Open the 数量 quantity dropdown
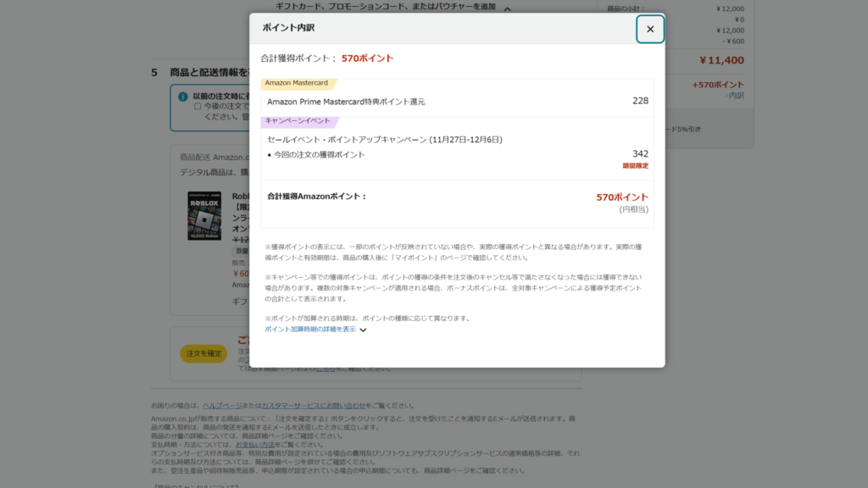 [241, 251]
